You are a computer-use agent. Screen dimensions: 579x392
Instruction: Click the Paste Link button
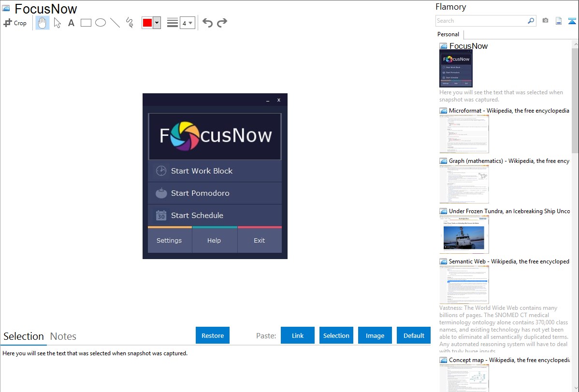tap(298, 335)
